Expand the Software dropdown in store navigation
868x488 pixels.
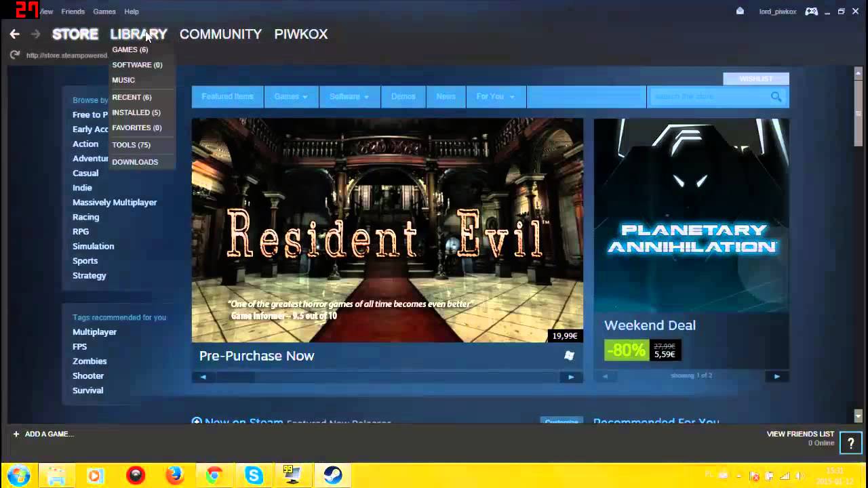(349, 97)
